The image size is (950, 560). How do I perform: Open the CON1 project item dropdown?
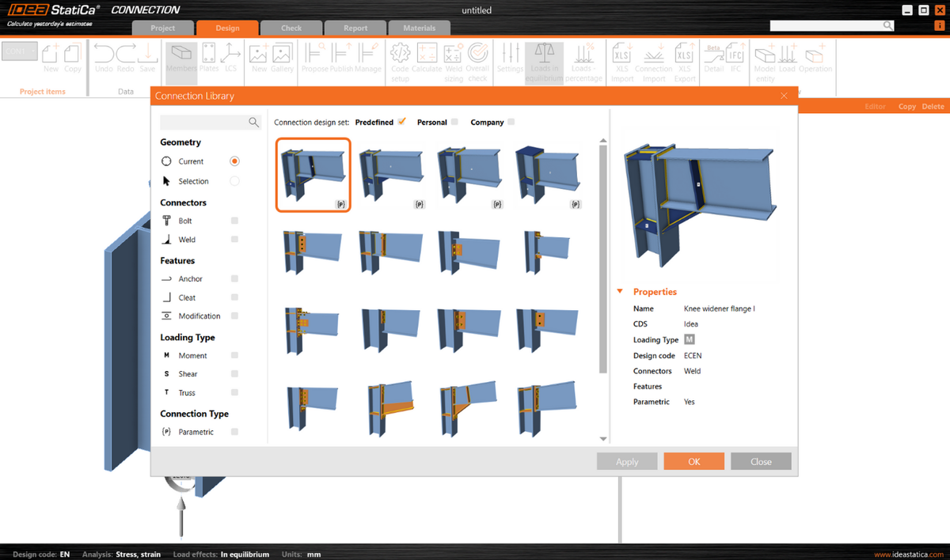click(32, 50)
